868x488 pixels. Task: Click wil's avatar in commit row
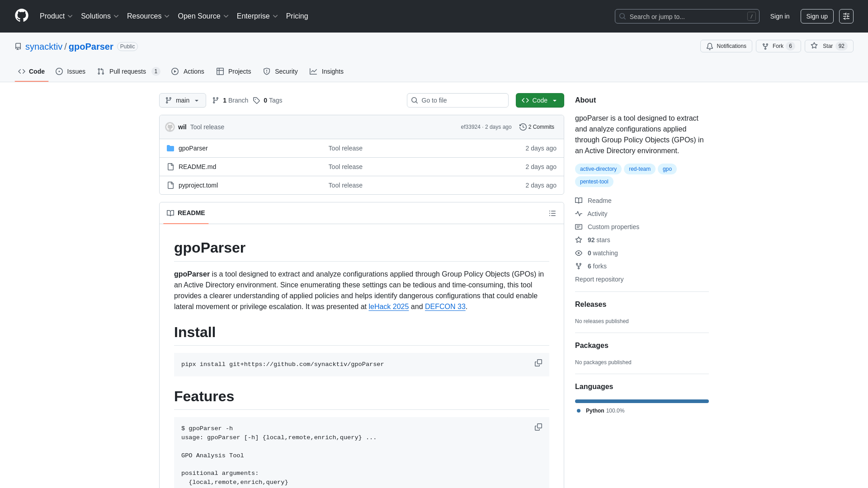coord(170,127)
